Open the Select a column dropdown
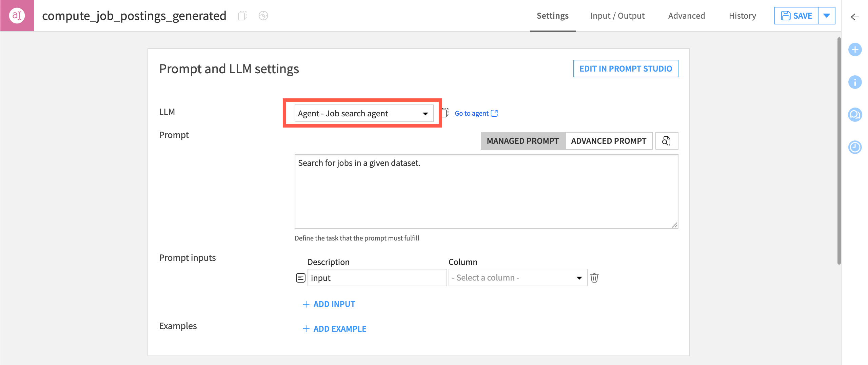The height and width of the screenshot is (365, 868). click(x=517, y=277)
